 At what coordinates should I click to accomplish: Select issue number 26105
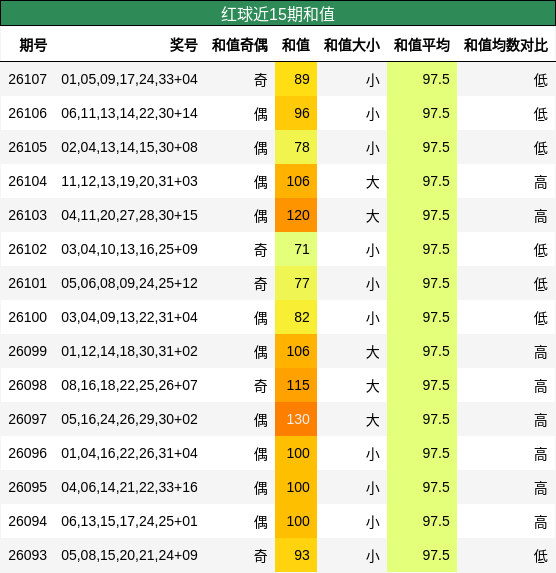[x=27, y=147]
